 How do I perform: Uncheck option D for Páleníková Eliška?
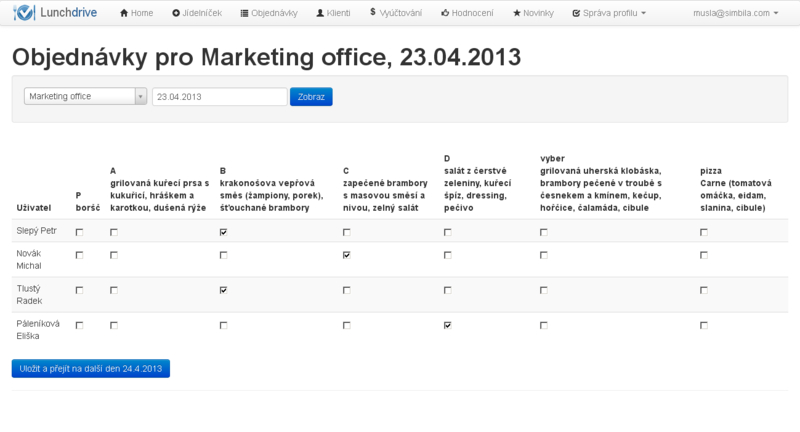point(447,325)
